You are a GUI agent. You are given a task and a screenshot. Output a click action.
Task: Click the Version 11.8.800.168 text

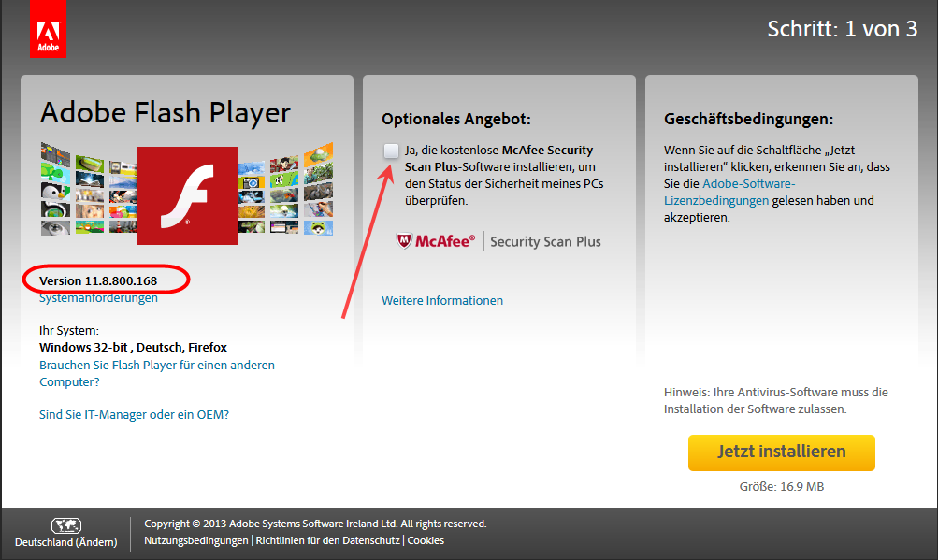coord(98,280)
